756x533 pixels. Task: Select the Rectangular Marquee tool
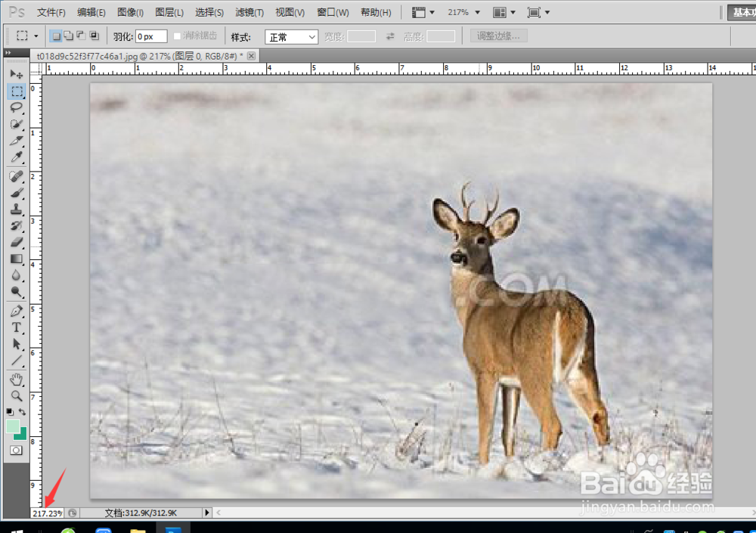click(17, 91)
